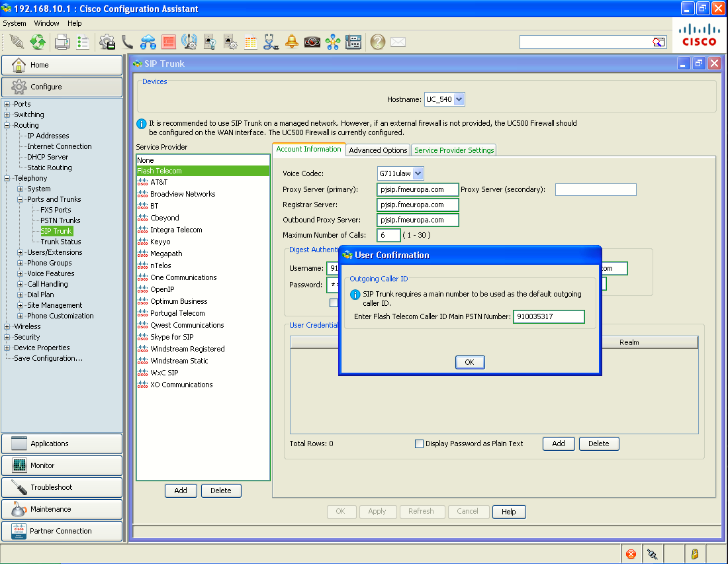Image resolution: width=728 pixels, height=564 pixels.
Task: Switch to Service Provider Settings tab
Action: point(454,150)
